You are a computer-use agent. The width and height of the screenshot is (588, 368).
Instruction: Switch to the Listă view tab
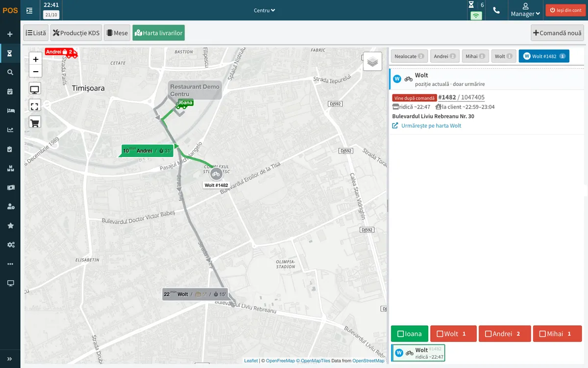click(36, 33)
